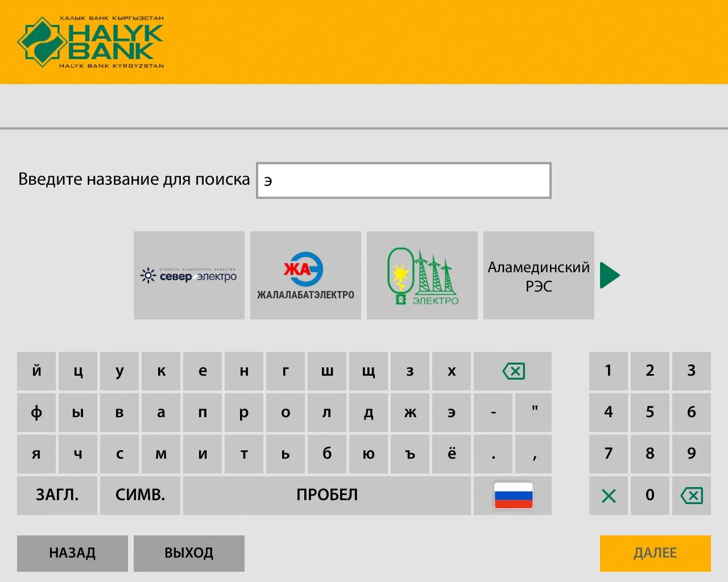Tap the soft sign ь key
The width and height of the screenshot is (728, 582).
(x=286, y=454)
